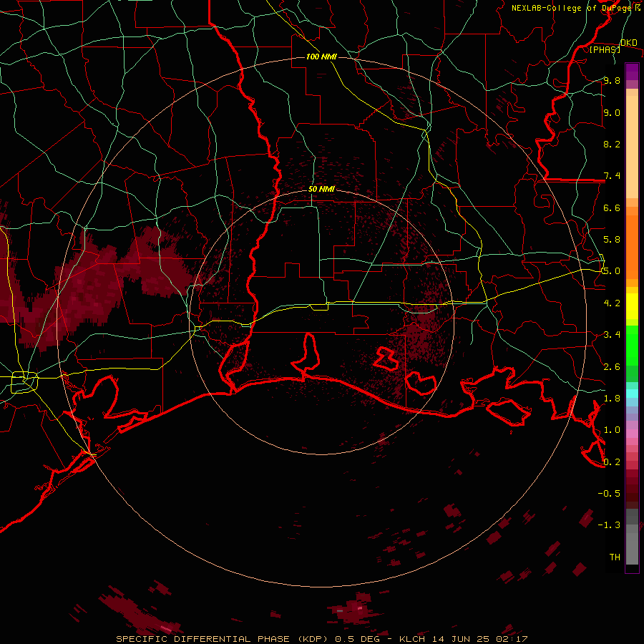Pick the purple top band of the color scale
644x644 pixels.
tap(632, 72)
